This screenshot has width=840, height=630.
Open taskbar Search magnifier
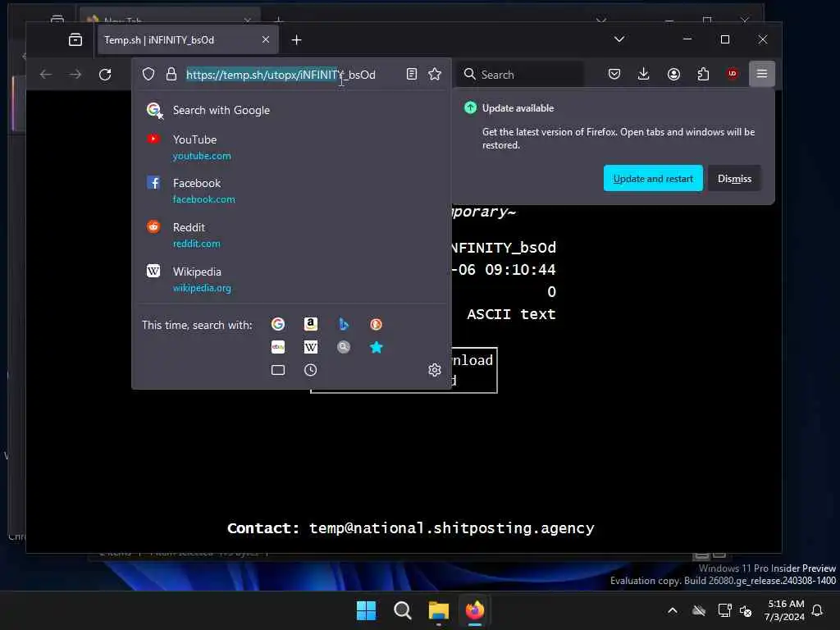(x=402, y=610)
